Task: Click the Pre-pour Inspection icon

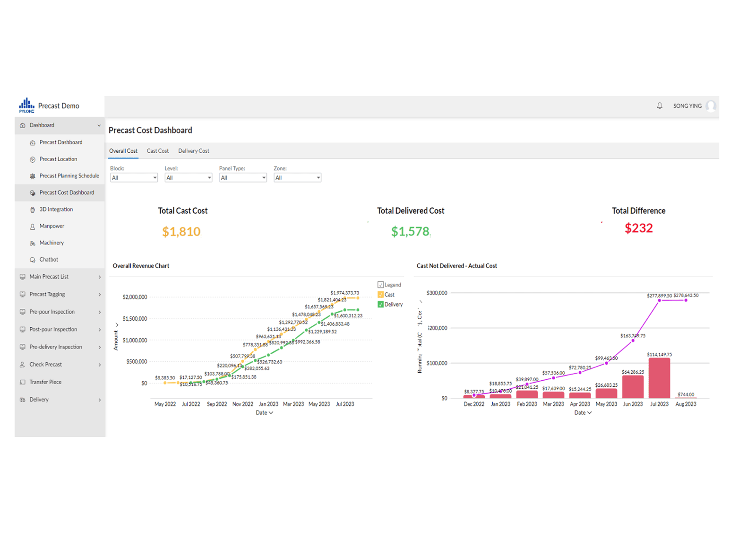Action: [23, 312]
